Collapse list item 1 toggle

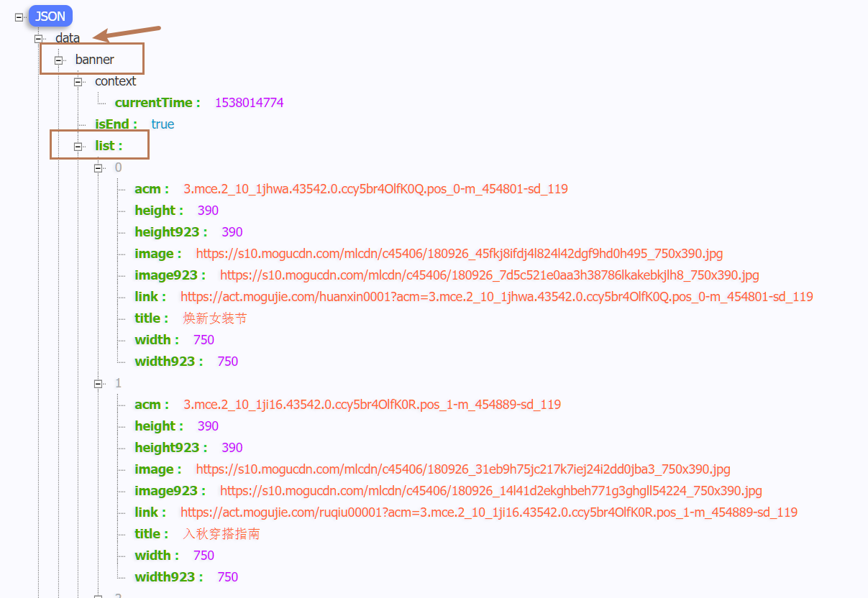point(99,383)
